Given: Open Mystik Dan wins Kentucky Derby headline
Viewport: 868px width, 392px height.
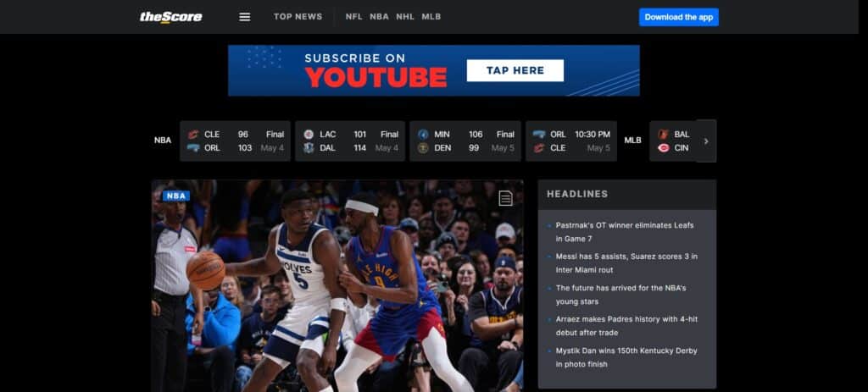Looking at the screenshot, I should 626,357.
